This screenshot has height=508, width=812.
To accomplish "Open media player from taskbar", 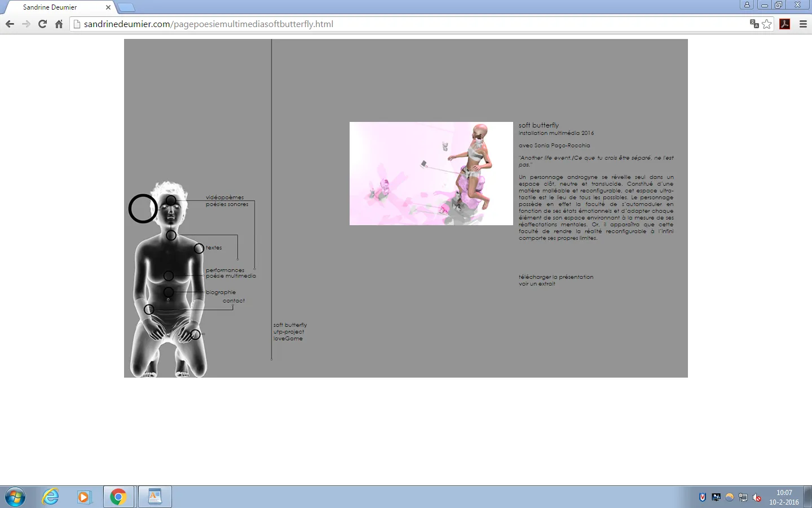I will click(84, 497).
